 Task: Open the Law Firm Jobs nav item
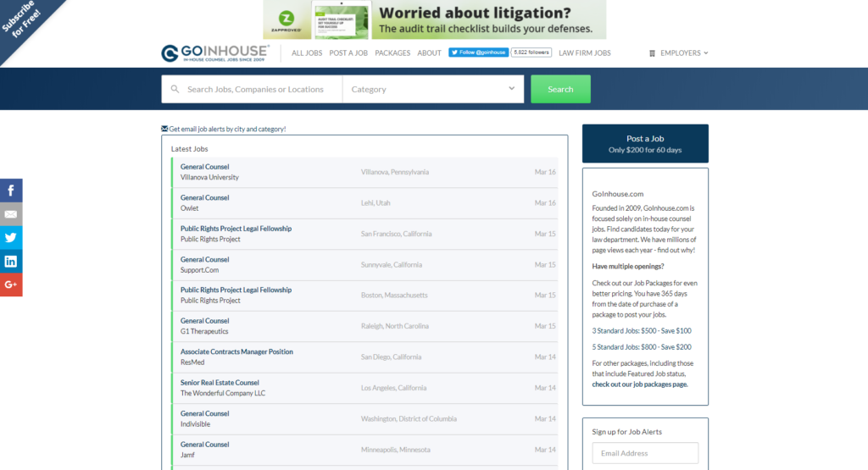pos(585,53)
